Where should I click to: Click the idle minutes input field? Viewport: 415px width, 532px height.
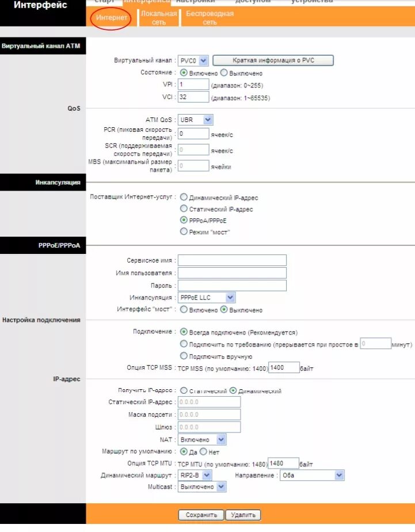[x=376, y=343]
